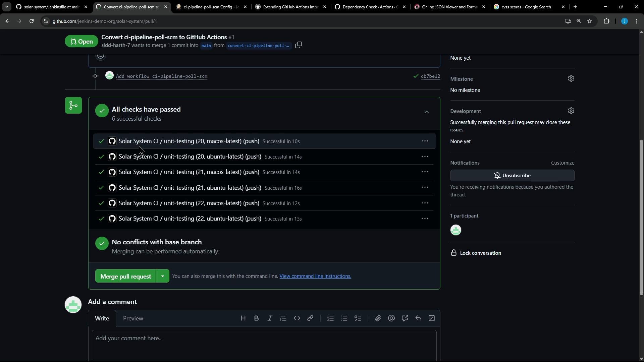The width and height of the screenshot is (644, 362).
Task: Open options for unit-testing (21, ubuntu-latest) check
Action: point(425,187)
